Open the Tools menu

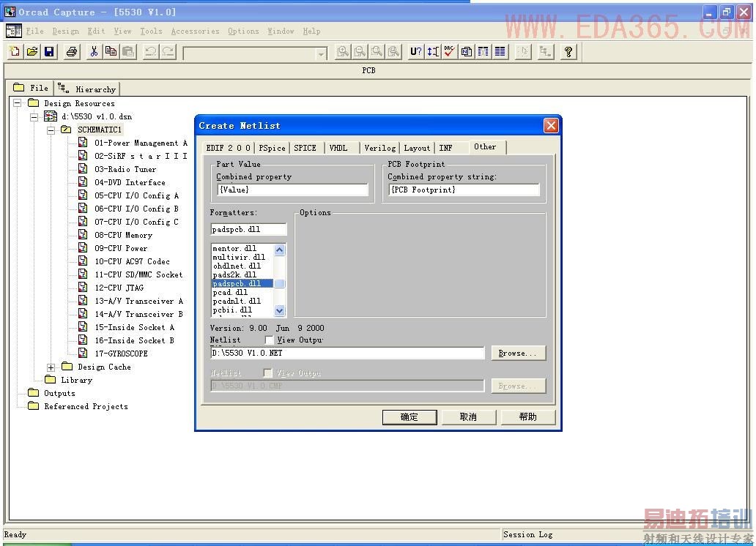tap(151, 31)
